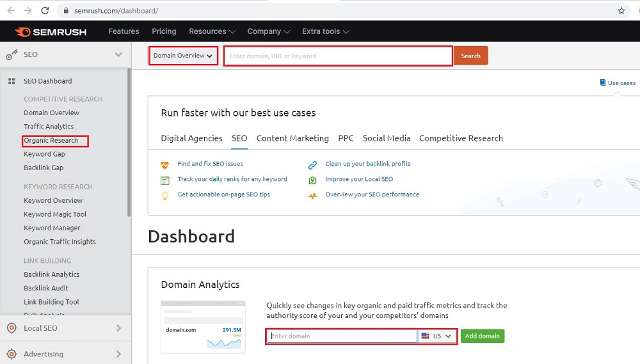Screen dimensions: 640x364
Task: Switch to the Content Marketing tab
Action: click(292, 138)
